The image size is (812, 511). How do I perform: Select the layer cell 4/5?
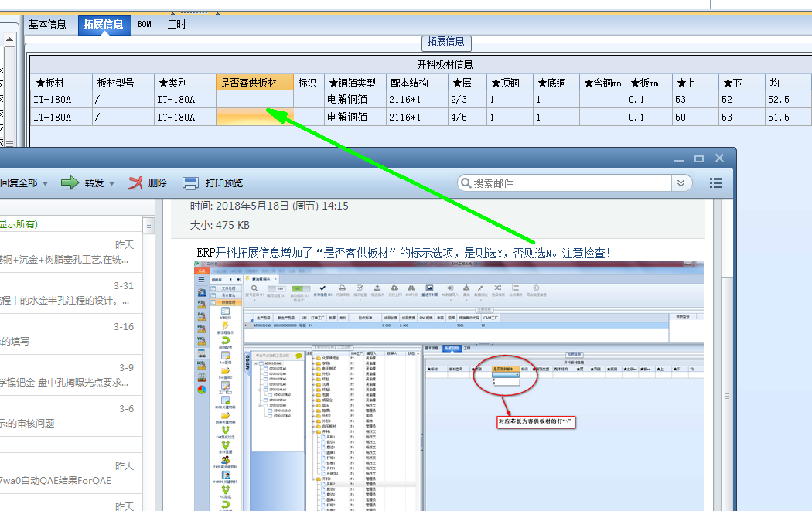coord(467,117)
